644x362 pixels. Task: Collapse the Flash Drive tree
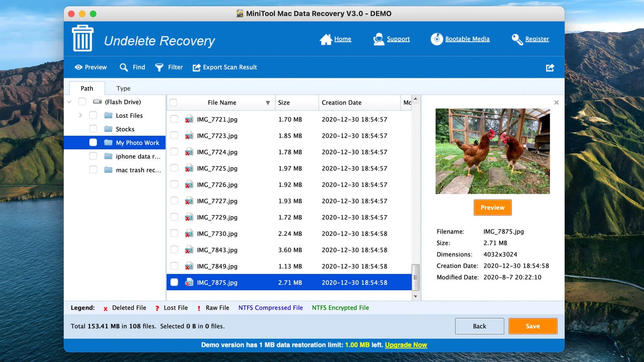(x=69, y=102)
